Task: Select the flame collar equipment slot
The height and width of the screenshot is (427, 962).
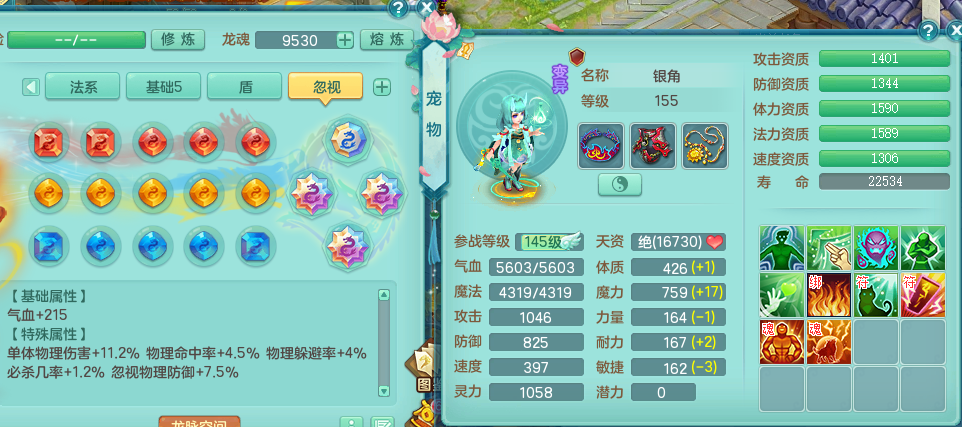Action: 601,146
